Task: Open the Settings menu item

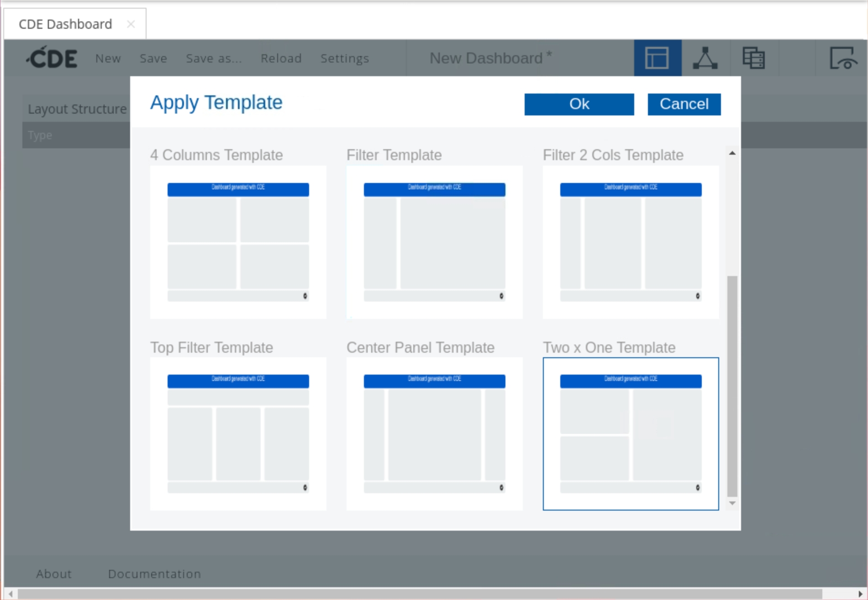Action: (x=344, y=58)
